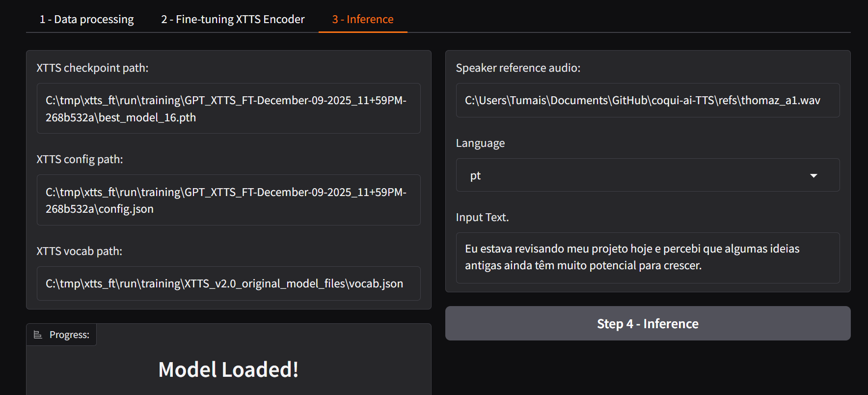The image size is (868, 395).
Task: Switch to the Data processing tab
Action: [x=86, y=19]
